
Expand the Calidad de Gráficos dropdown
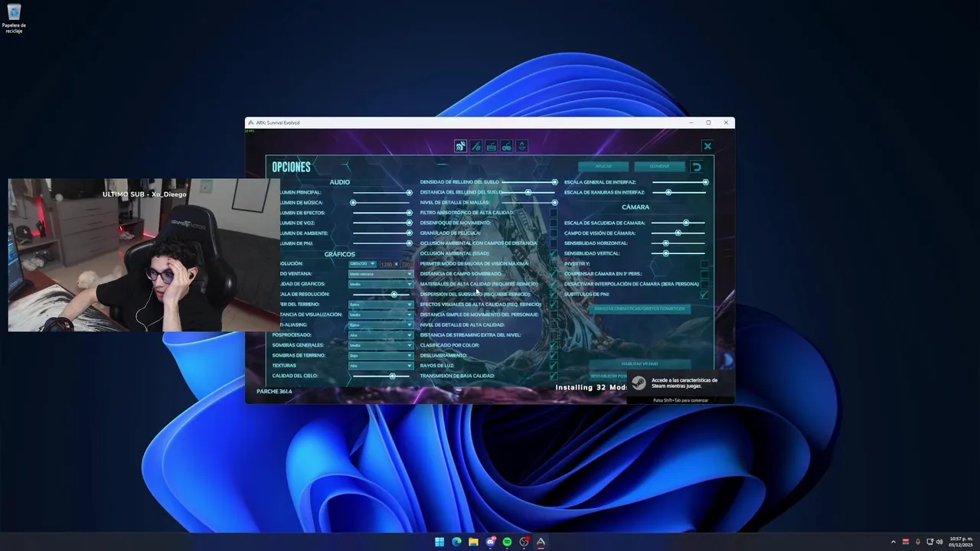pyautogui.click(x=381, y=284)
